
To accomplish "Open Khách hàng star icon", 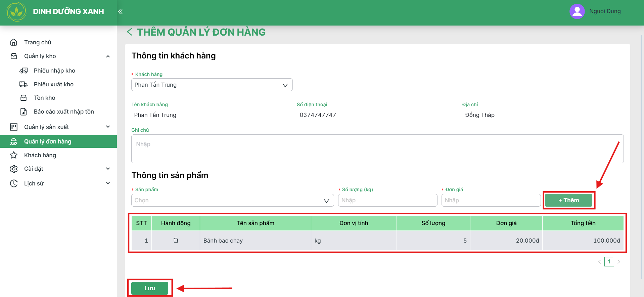I will [14, 155].
